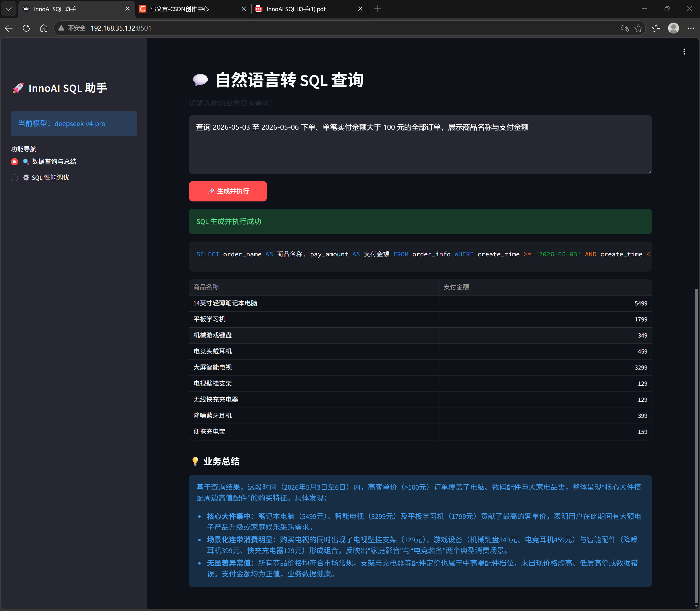Viewport: 700px width, 611px height.
Task: Open the translate page icon
Action: click(x=625, y=28)
